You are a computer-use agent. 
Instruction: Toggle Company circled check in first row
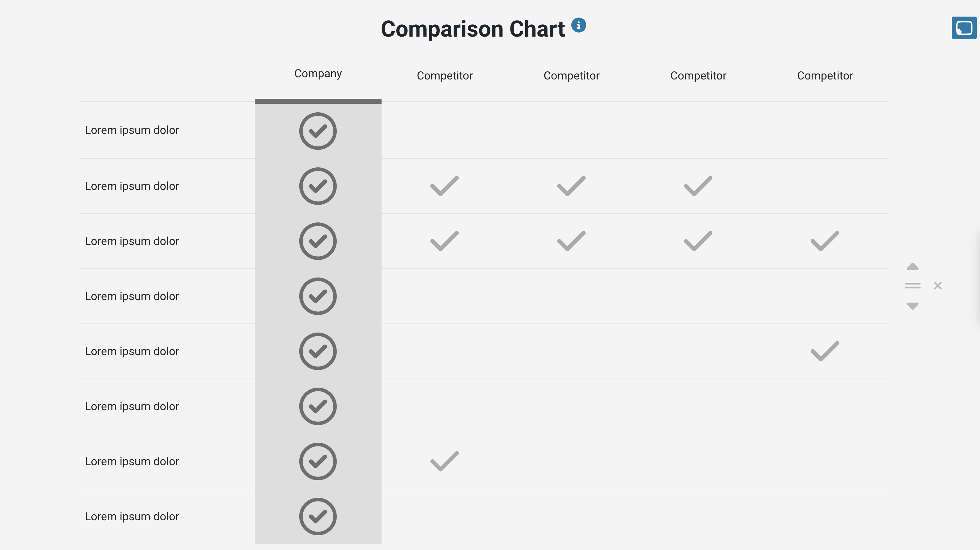[x=318, y=131]
